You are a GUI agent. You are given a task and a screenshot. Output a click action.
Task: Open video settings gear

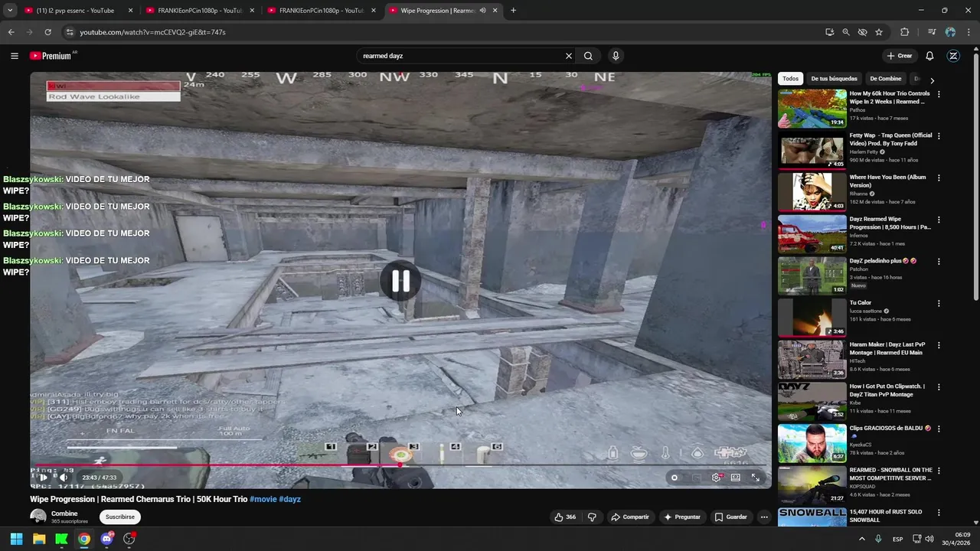click(x=717, y=478)
